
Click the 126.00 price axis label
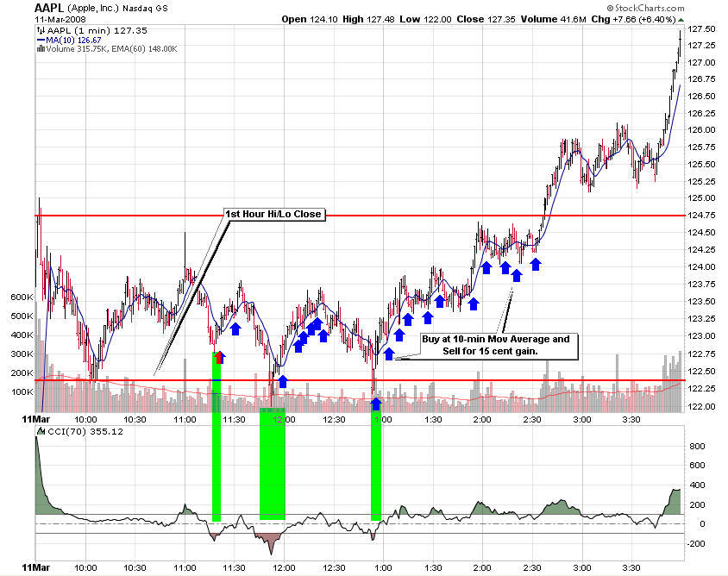point(701,130)
